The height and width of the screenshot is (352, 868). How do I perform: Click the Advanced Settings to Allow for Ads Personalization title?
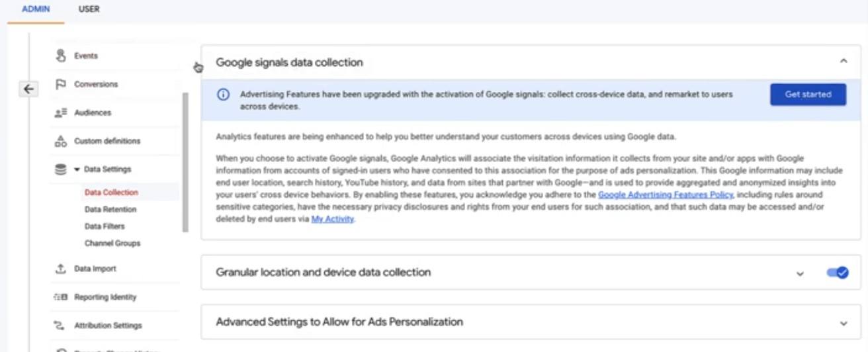click(339, 322)
